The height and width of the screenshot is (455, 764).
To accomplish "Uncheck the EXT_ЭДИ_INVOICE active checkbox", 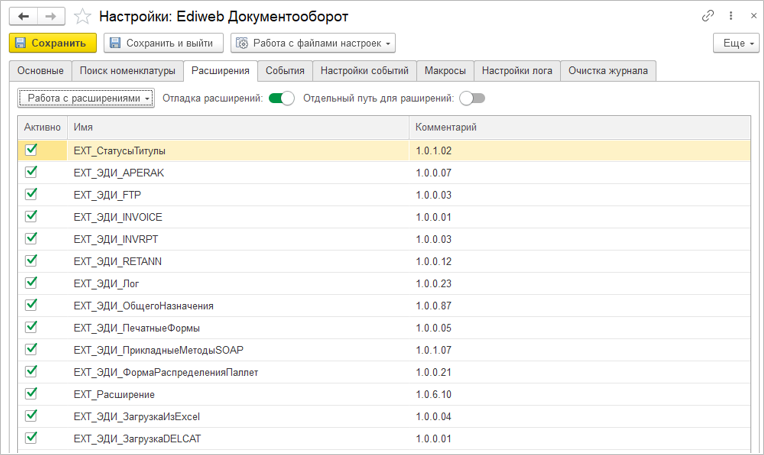I will [31, 216].
